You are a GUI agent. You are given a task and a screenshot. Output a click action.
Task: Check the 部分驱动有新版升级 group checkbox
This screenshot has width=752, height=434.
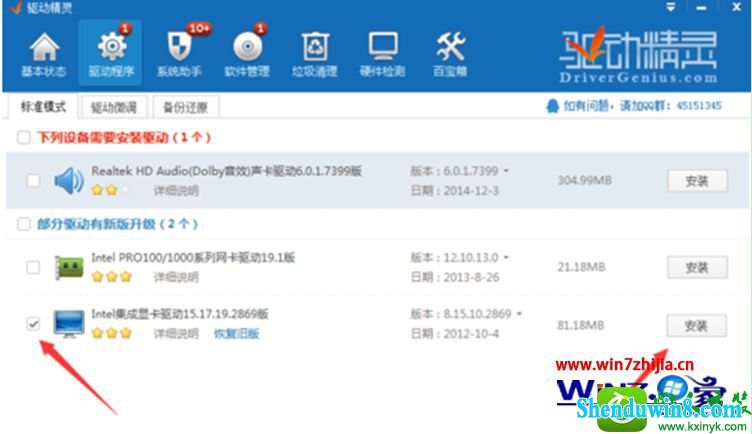click(24, 224)
